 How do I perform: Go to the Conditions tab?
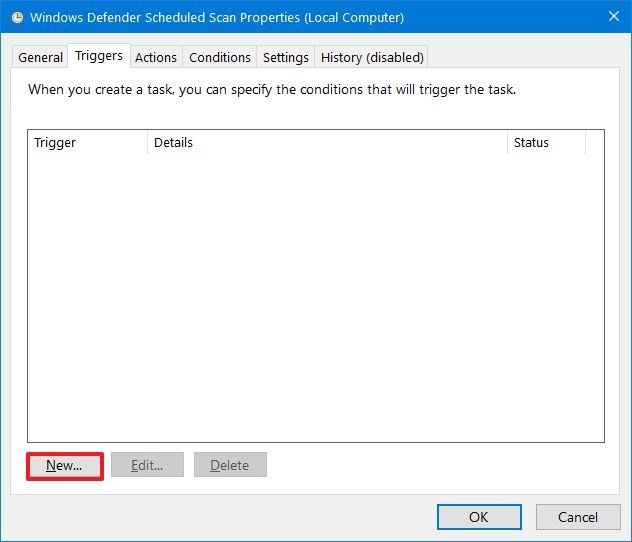[220, 57]
